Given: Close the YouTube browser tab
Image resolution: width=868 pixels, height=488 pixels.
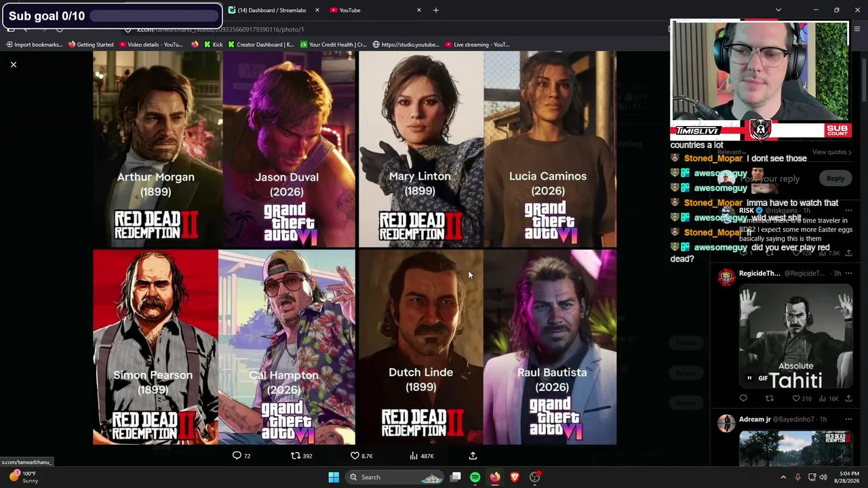Looking at the screenshot, I should 418,10.
